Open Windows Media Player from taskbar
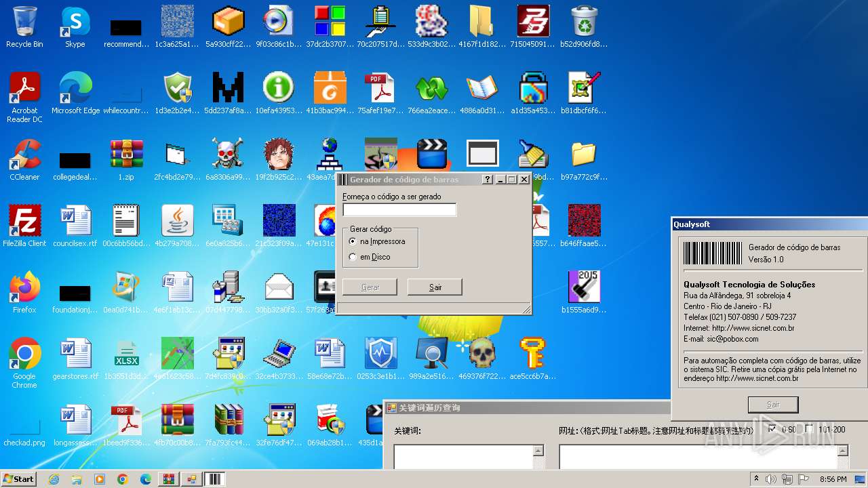Image resolution: width=868 pixels, height=488 pixels. [100, 479]
